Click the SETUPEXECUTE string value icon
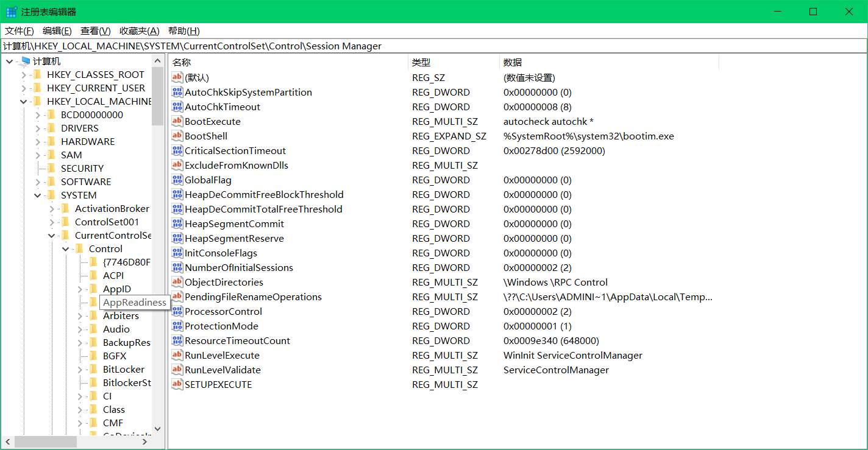The height and width of the screenshot is (450, 868). point(177,385)
